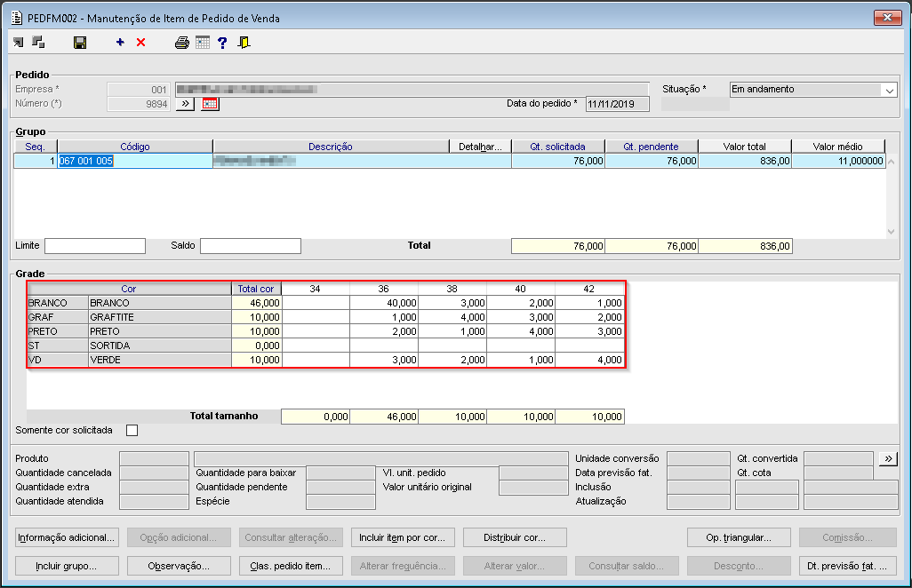The width and height of the screenshot is (912, 588).
Task: Click the arrows button next to Qt. convertida
Action: pyautogui.click(x=888, y=458)
